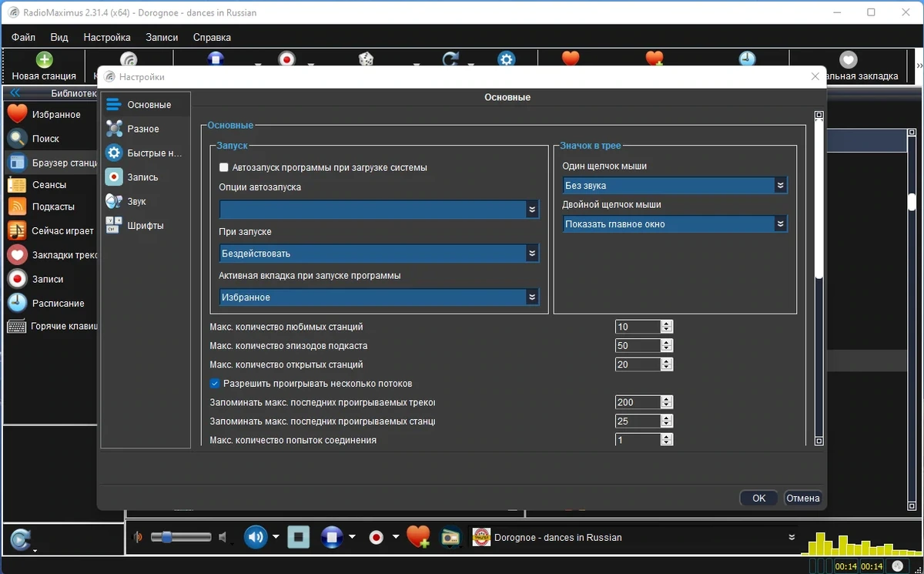The image size is (924, 574).
Task: Enable Автозапуск программы при загрузке системы checkbox
Action: pyautogui.click(x=224, y=167)
